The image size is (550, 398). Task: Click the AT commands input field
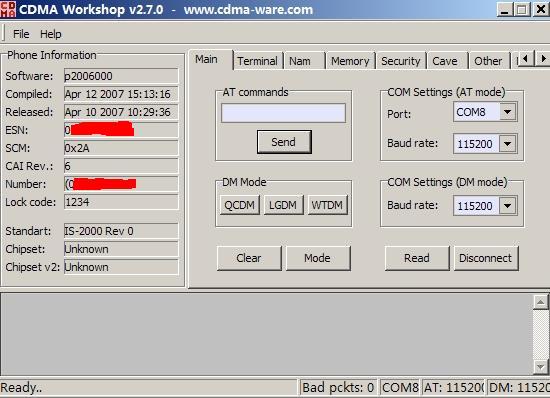pos(283,113)
